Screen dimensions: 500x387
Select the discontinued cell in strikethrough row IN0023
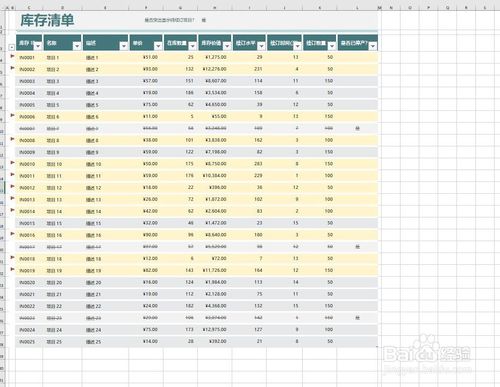click(357, 318)
